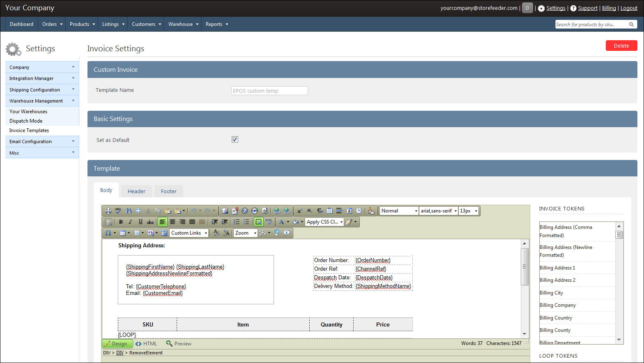Open the Zoom dropdown
This screenshot has width=644, height=363.
point(246,233)
